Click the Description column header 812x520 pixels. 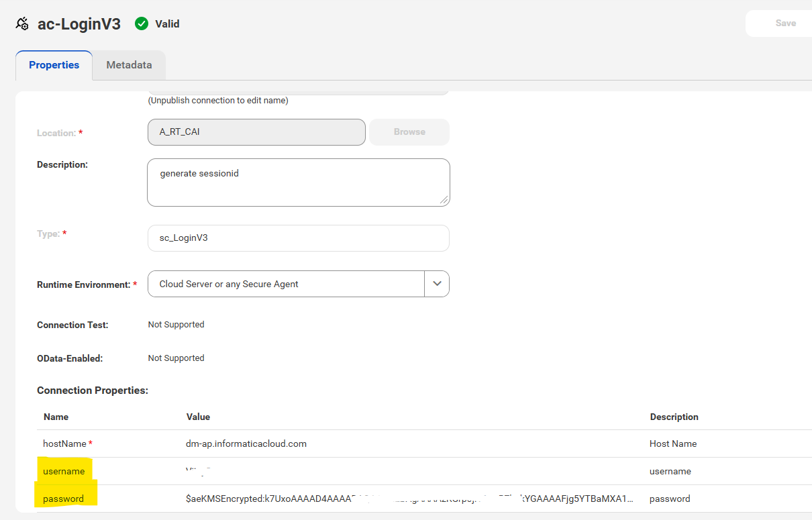(674, 417)
